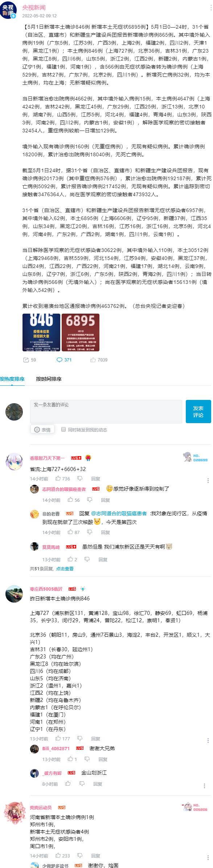Screen dimensions: 213x868
Task: Click the comment bubble icon showing 371
Action: (x=60, y=360)
